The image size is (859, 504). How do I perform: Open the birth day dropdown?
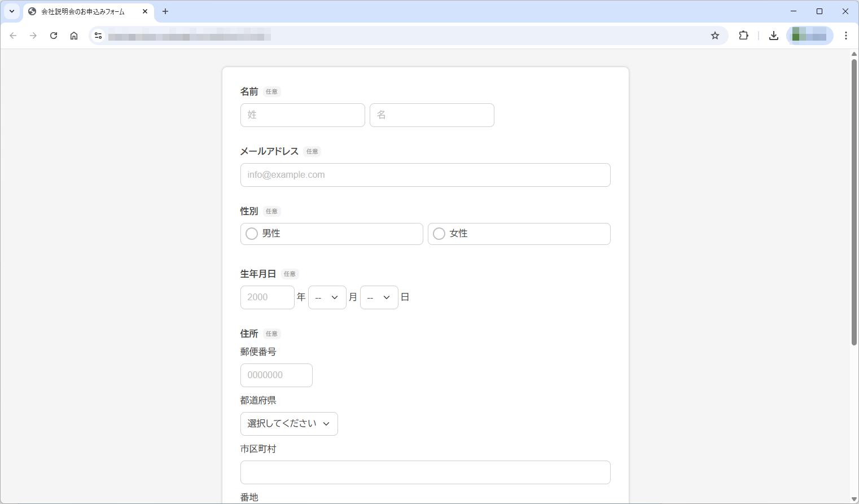coord(379,297)
